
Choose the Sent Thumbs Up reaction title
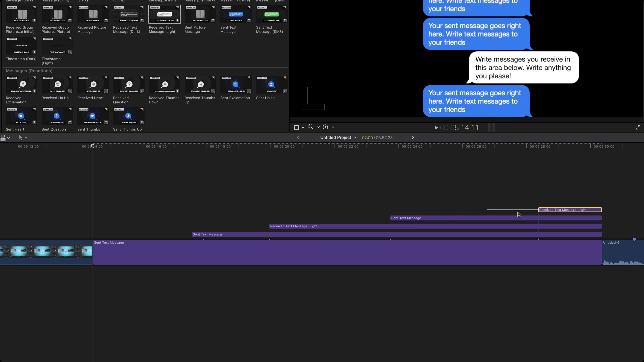coord(128,116)
